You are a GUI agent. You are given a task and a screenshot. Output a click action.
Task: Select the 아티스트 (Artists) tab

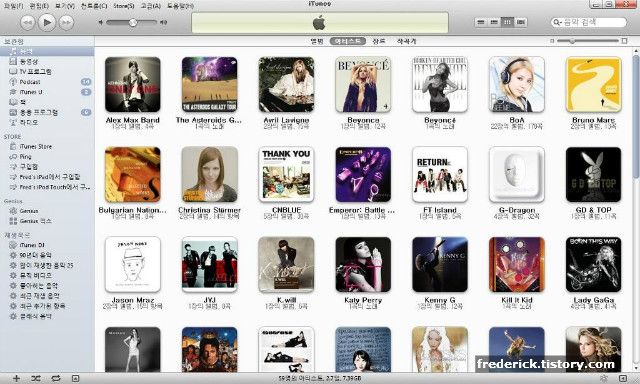348,41
